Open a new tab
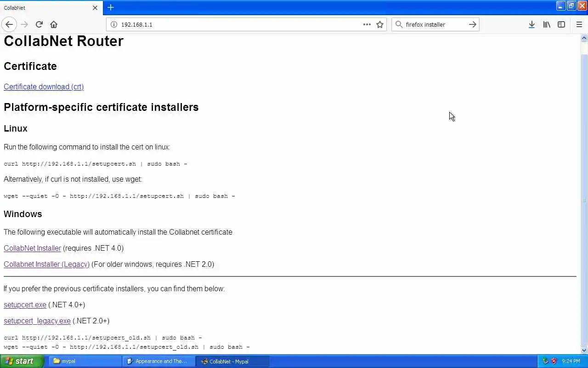 click(110, 7)
